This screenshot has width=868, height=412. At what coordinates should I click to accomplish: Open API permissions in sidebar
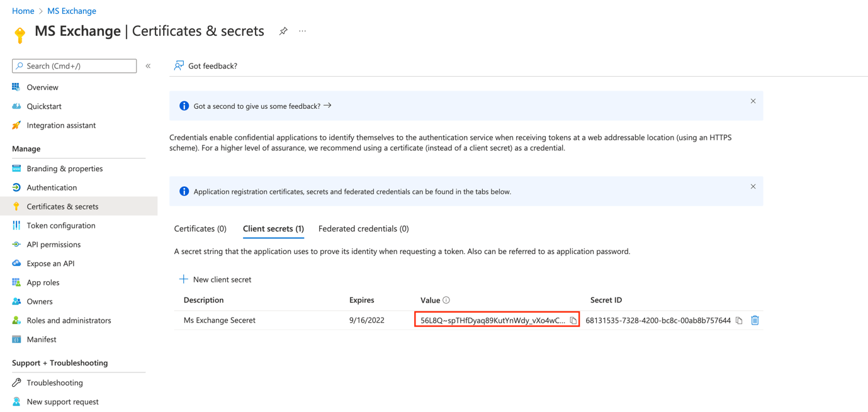click(54, 245)
